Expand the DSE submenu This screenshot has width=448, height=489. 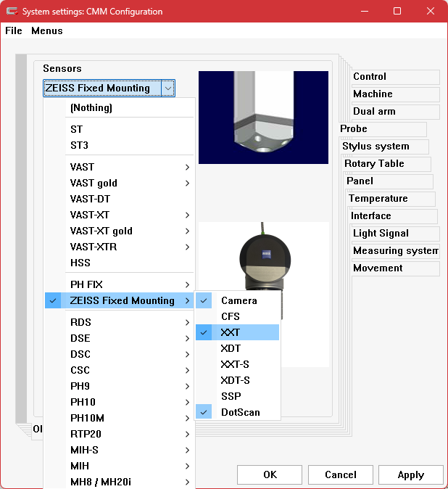(120, 338)
